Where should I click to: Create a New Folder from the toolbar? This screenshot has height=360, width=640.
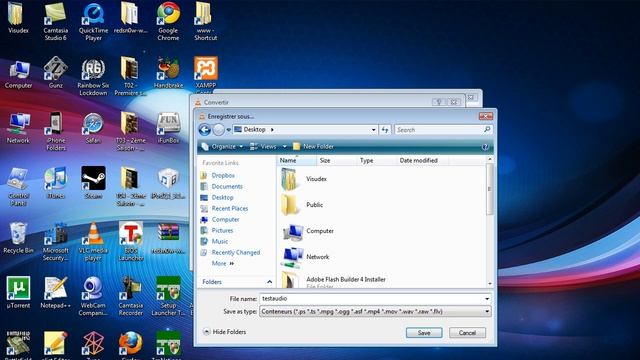coord(313,147)
